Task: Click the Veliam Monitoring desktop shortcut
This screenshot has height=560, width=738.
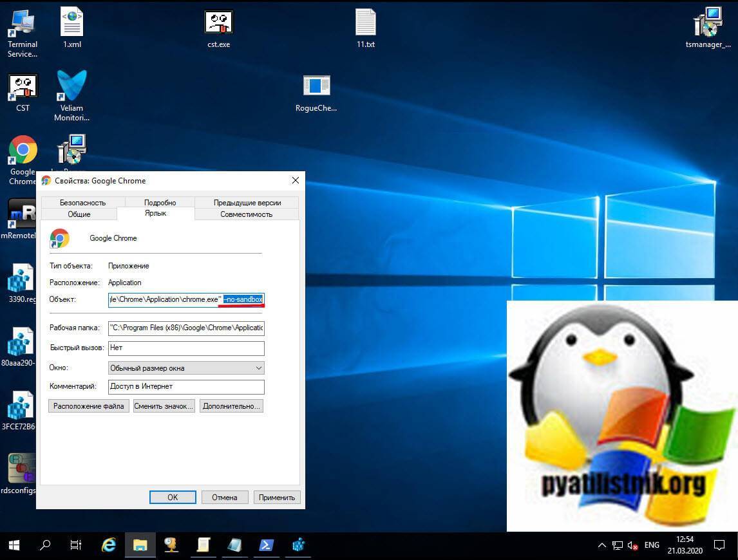Action: tap(71, 94)
